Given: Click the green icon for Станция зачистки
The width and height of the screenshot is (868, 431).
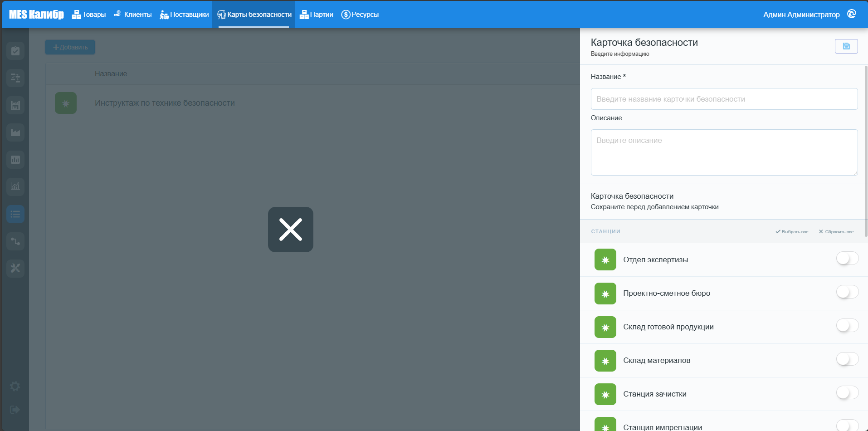Looking at the screenshot, I should tap(605, 394).
